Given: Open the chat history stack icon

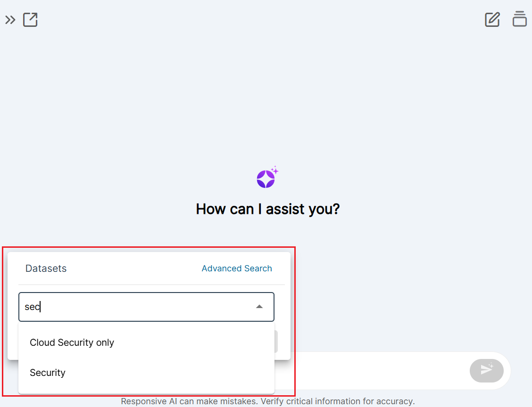Looking at the screenshot, I should [519, 19].
